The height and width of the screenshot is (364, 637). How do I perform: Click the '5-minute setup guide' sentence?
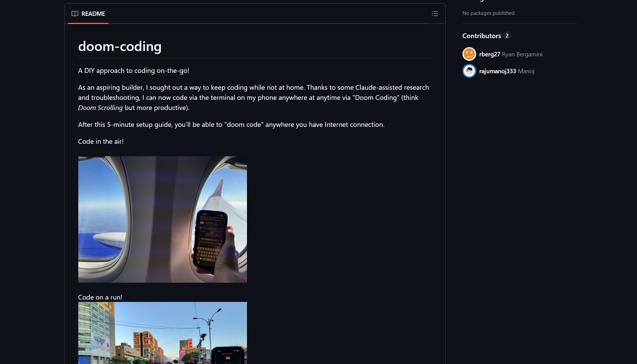coord(231,124)
